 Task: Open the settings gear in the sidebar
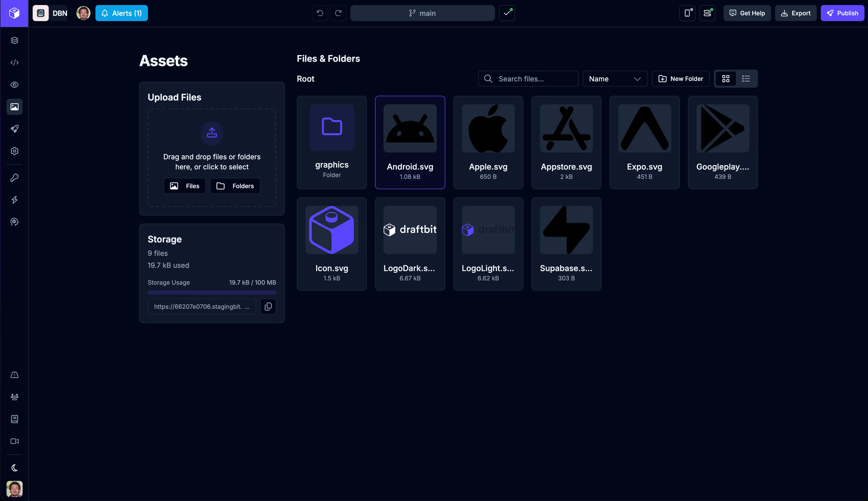click(15, 151)
